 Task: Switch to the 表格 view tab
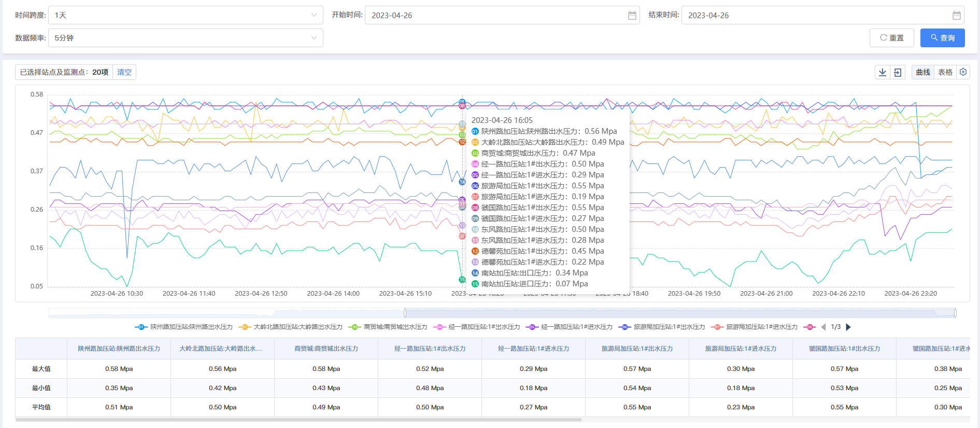click(x=945, y=73)
